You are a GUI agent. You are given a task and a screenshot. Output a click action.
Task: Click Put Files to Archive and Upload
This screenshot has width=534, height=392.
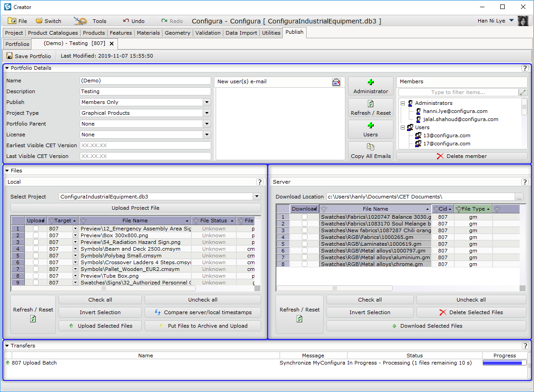pos(203,326)
